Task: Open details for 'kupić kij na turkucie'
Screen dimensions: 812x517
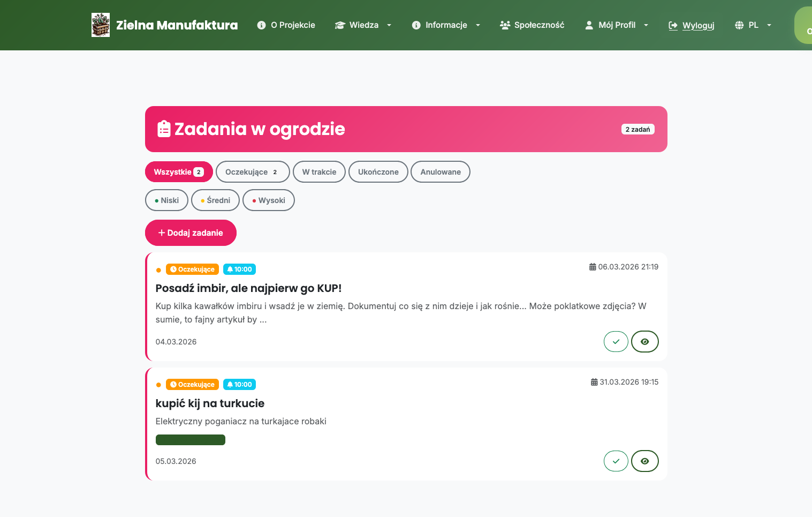Action: [x=644, y=461]
